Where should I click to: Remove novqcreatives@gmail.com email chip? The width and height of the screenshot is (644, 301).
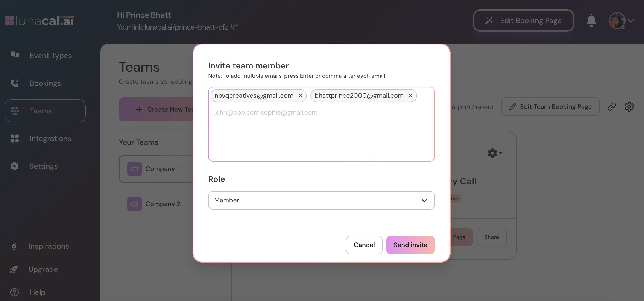coord(300,96)
